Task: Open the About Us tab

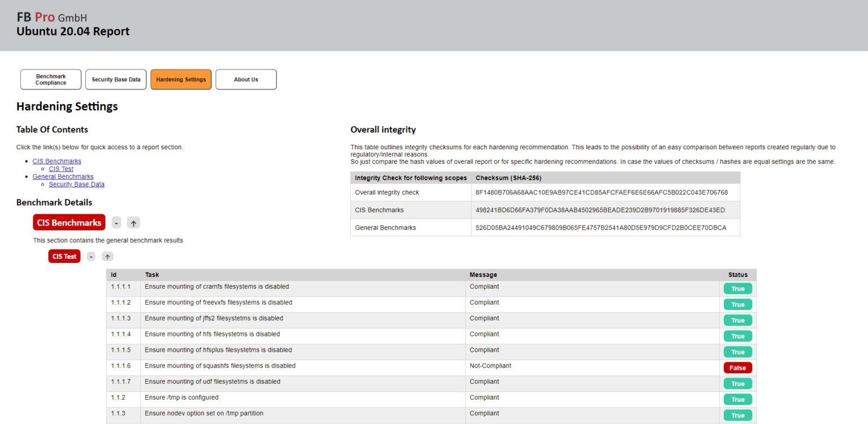Action: [245, 79]
